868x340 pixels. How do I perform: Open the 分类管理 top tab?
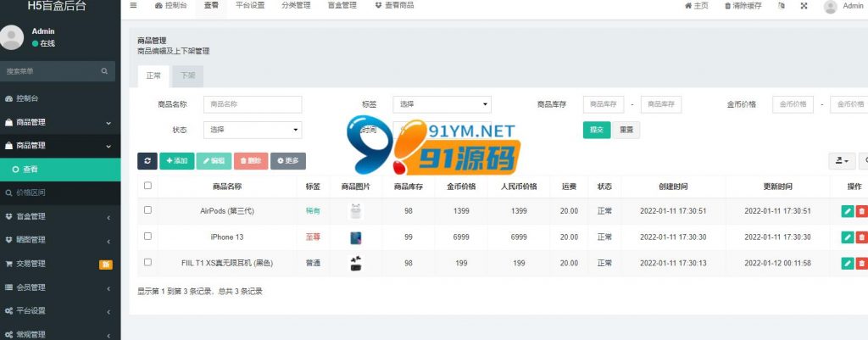(x=296, y=6)
